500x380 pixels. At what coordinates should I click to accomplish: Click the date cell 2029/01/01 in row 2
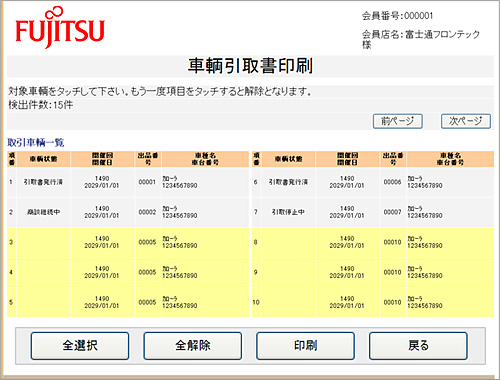[x=102, y=216]
